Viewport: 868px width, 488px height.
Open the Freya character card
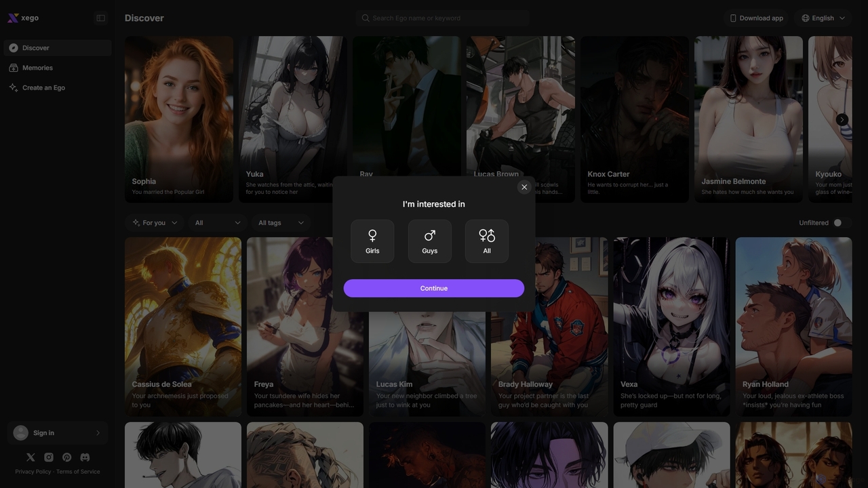[305, 327]
